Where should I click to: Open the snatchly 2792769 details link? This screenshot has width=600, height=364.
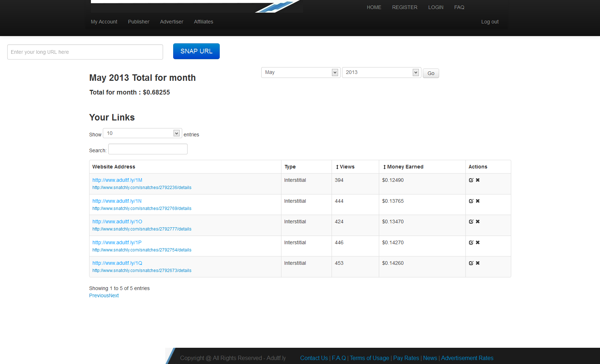pyautogui.click(x=142, y=209)
